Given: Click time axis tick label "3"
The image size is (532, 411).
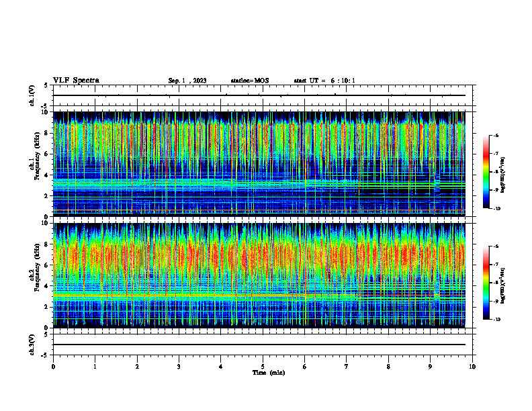Looking at the screenshot, I should click(179, 367).
